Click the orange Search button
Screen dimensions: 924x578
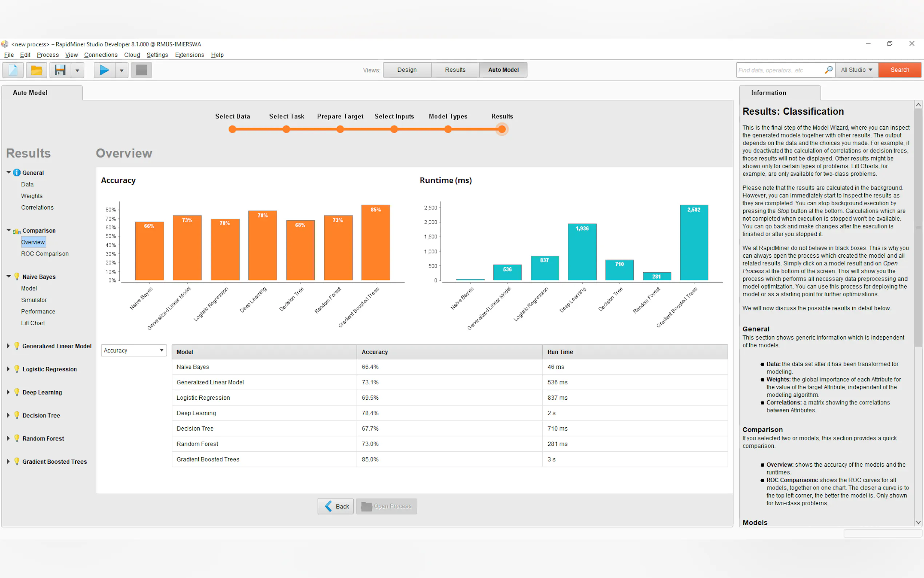point(900,70)
